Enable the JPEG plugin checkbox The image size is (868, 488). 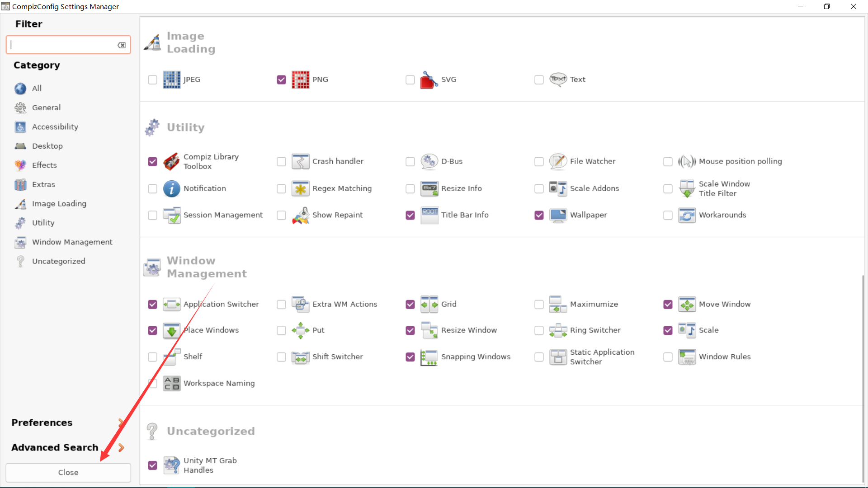(152, 80)
